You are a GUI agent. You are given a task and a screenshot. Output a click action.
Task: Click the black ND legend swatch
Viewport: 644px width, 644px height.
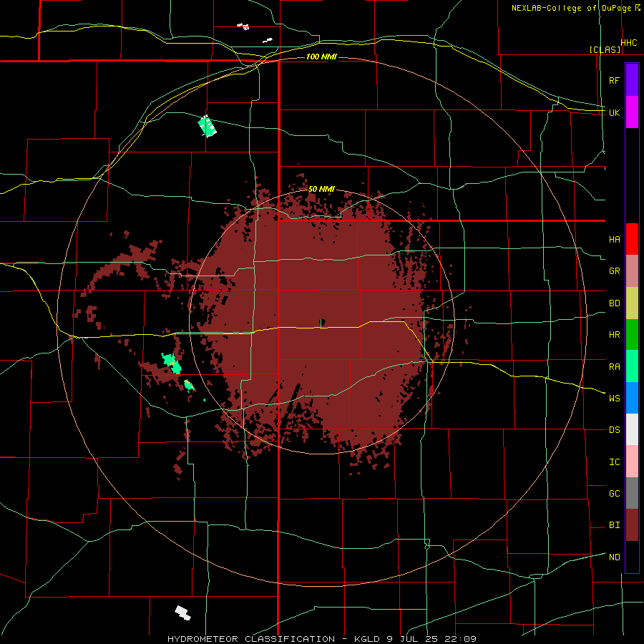(632, 557)
